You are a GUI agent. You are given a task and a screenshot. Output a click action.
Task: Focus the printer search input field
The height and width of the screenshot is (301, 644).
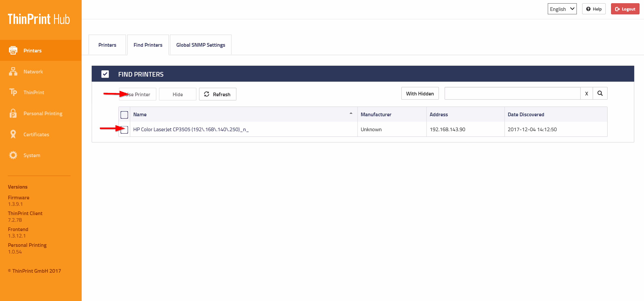pos(512,93)
